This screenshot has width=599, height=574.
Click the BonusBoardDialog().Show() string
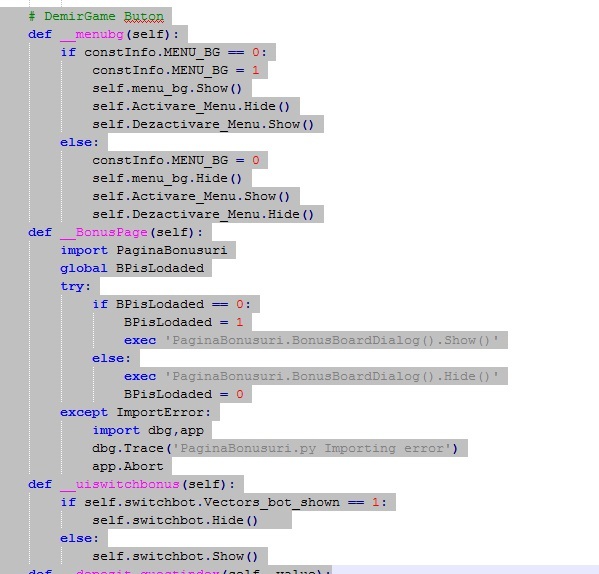332,340
